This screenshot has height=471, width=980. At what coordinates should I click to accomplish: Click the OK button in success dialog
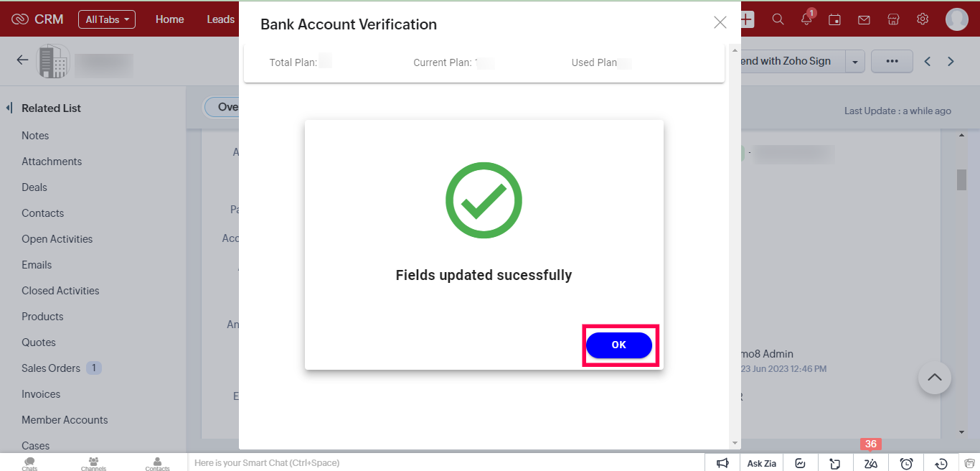618,345
